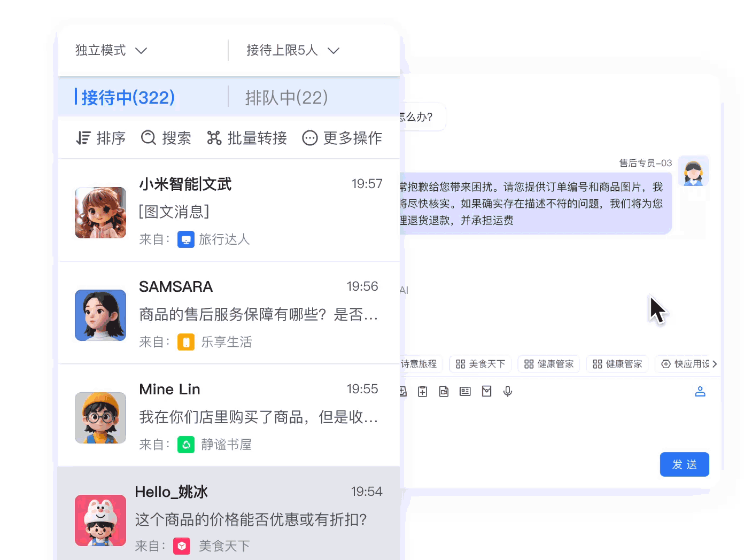Select the card/coupon icon in toolbar
This screenshot has height=560, width=744.
click(465, 391)
